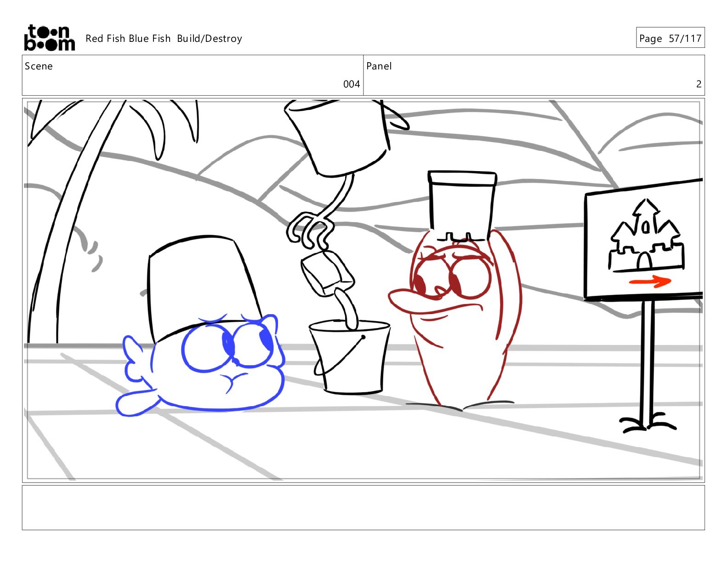Click the Toon Boom logo

coord(49,38)
